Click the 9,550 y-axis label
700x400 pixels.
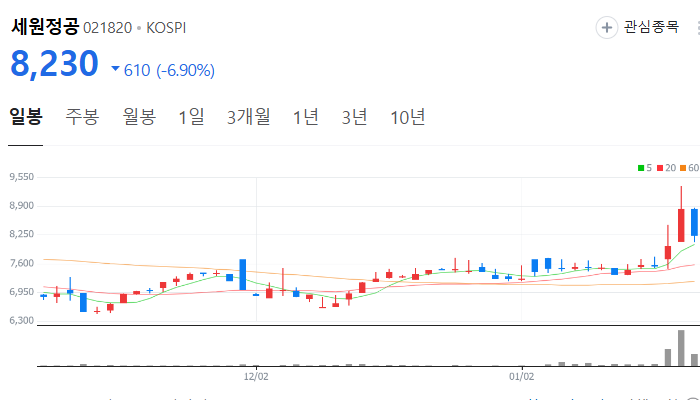[x=21, y=177]
